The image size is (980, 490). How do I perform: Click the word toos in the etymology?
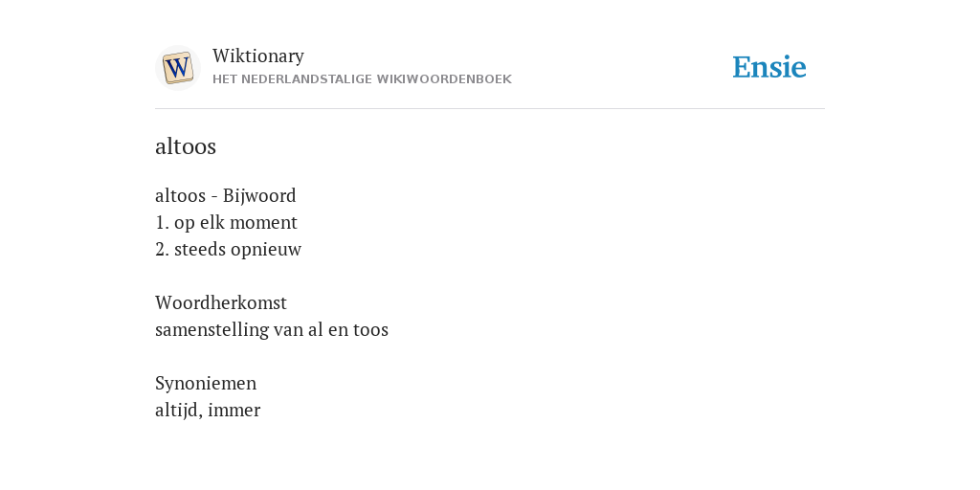pos(370,329)
